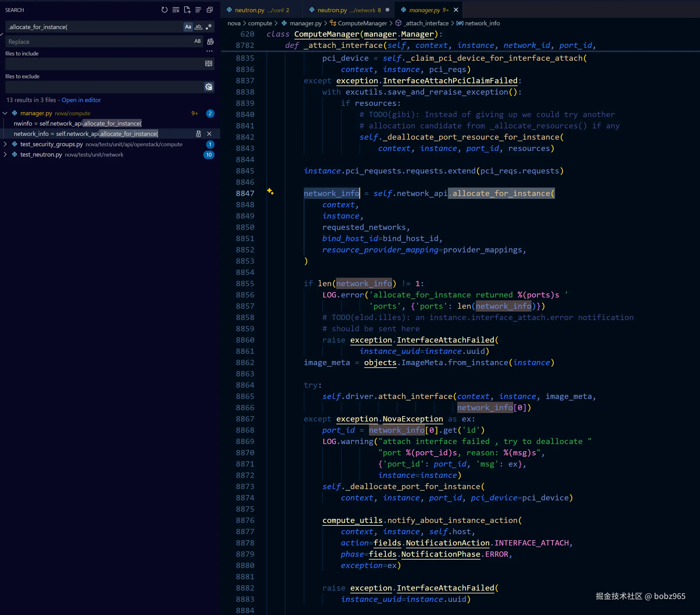This screenshot has height=615, width=700.
Task: Click the code action sparkle lightbulb
Action: tap(270, 191)
